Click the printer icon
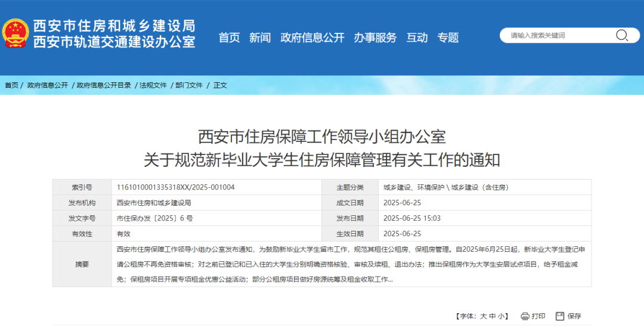The height and width of the screenshot is (334, 644). pyautogui.click(x=525, y=316)
